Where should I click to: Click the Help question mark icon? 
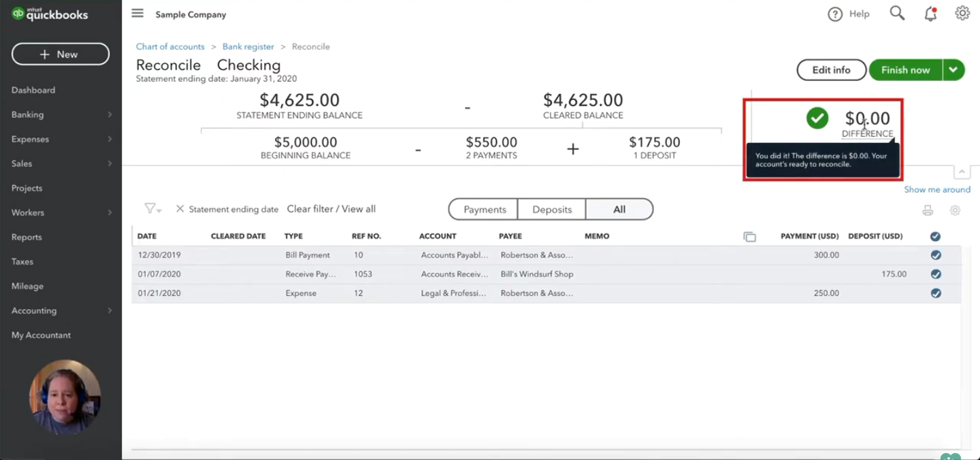coord(835,14)
